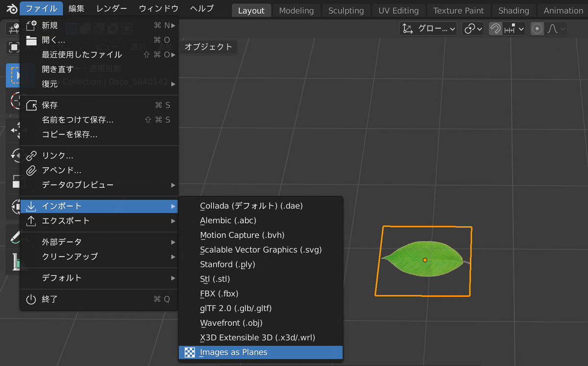This screenshot has width=588, height=366.
Task: Expand データのプレビュー submenu
Action: (x=99, y=185)
